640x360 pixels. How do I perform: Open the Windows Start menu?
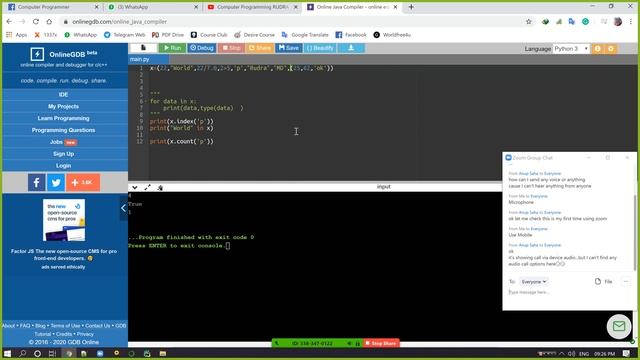(7, 353)
